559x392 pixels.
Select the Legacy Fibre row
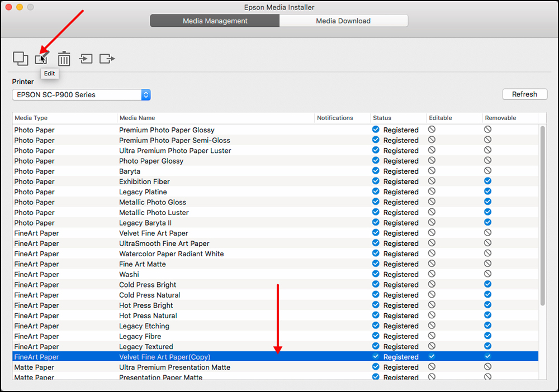click(x=275, y=337)
